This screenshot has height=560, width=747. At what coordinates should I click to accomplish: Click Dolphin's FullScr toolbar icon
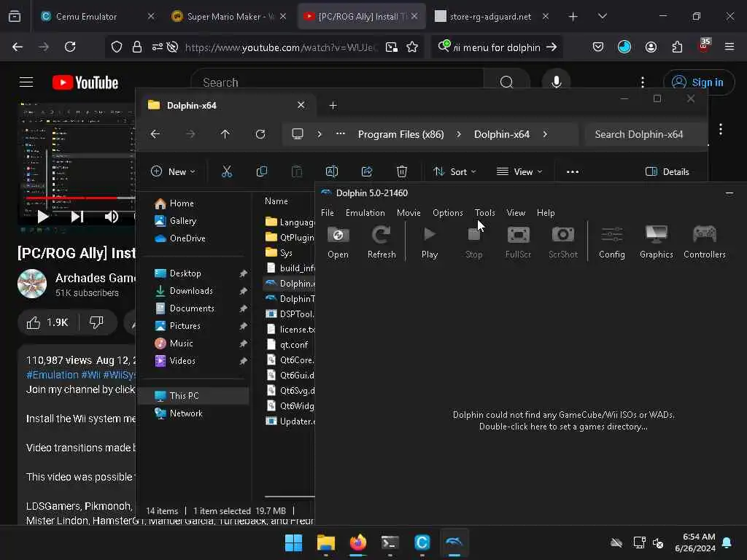(x=518, y=242)
